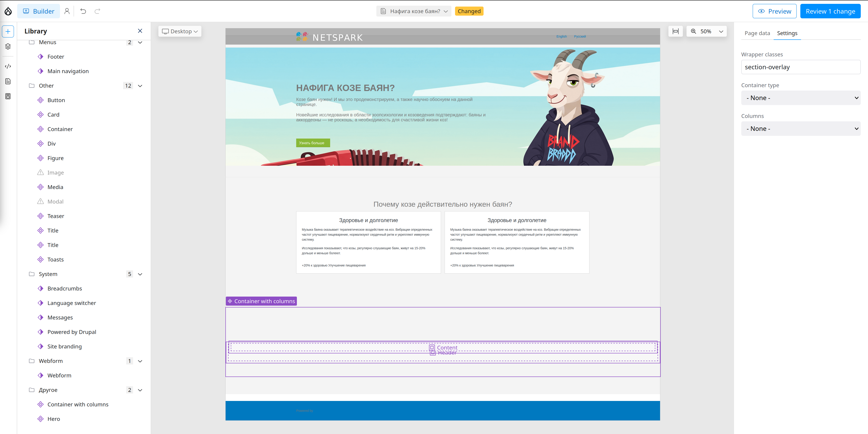Click Review 1 change button
This screenshot has width=868, height=434.
830,11
